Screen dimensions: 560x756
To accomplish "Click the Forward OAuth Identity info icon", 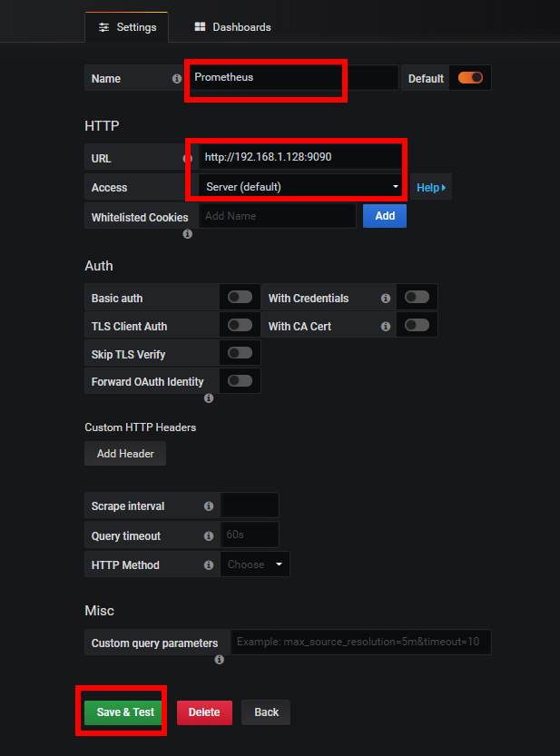I will pos(209,398).
